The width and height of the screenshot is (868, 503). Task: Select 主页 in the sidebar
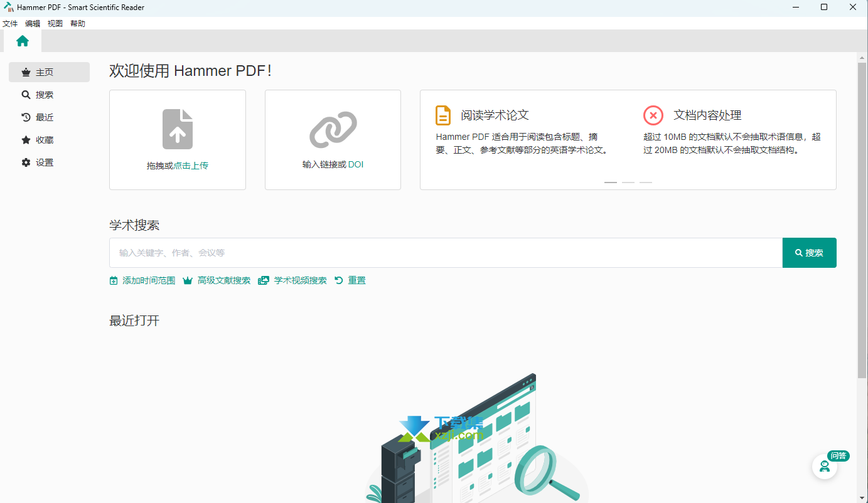pos(49,72)
